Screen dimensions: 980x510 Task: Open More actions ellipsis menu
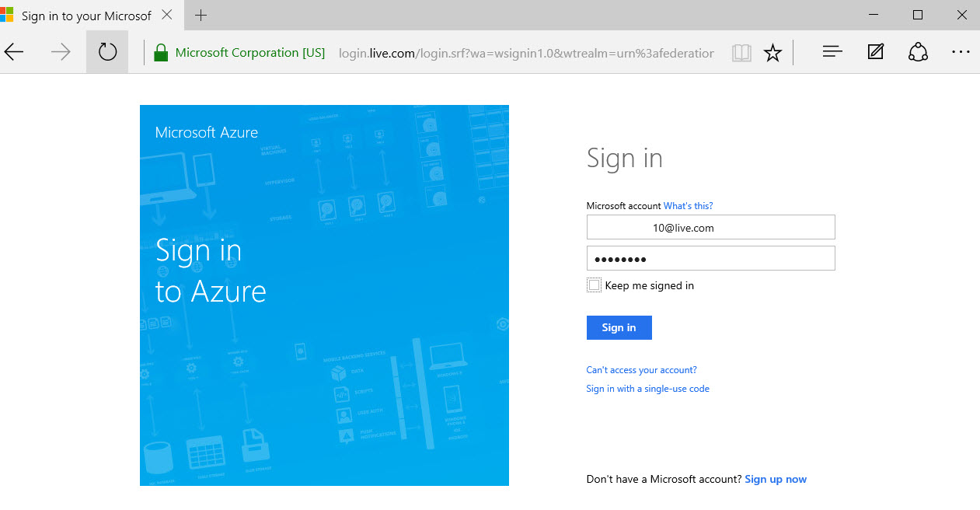point(961,52)
